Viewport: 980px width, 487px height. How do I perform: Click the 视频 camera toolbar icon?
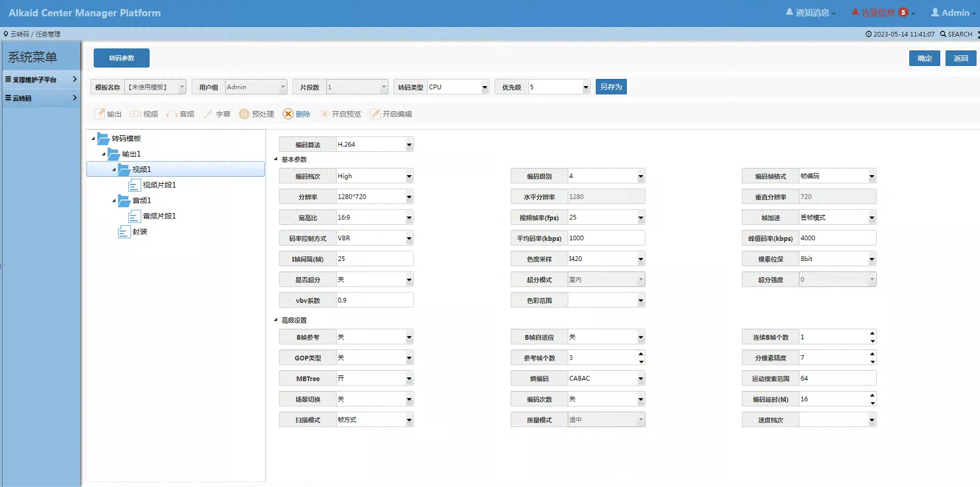[x=135, y=114]
